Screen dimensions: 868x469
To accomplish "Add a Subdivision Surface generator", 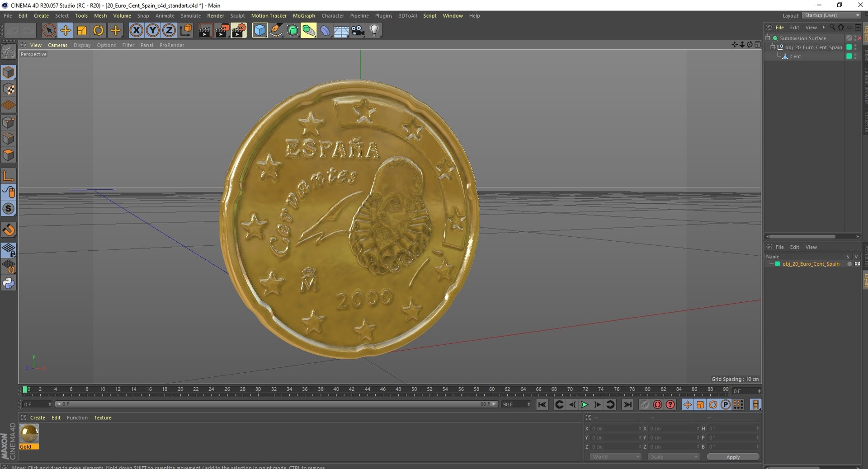I will pos(292,30).
